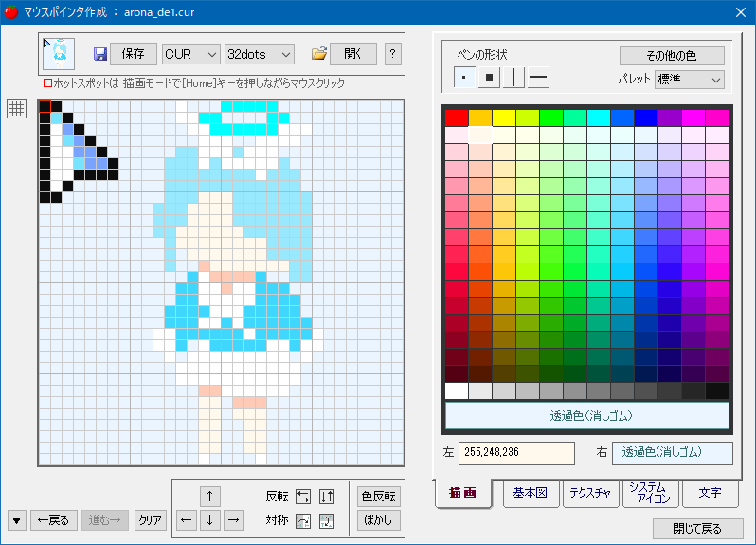Select the 透過色(消しゴム) eraser bar in palette

click(x=587, y=415)
